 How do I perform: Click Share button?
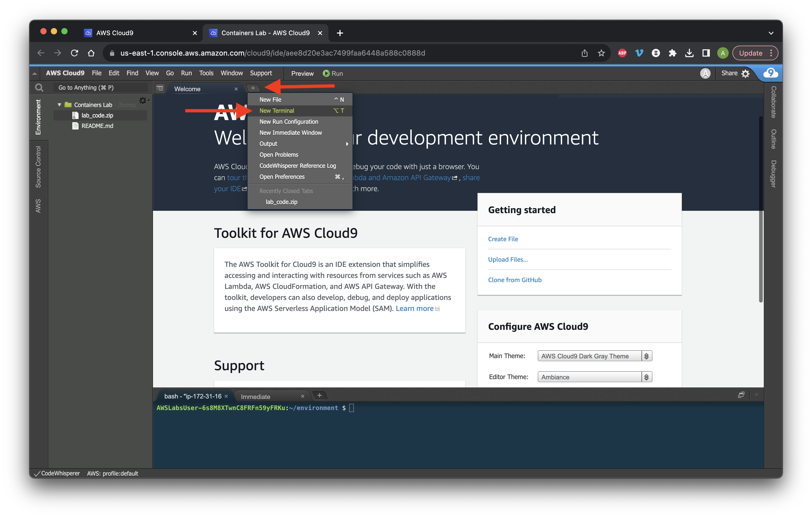click(729, 73)
